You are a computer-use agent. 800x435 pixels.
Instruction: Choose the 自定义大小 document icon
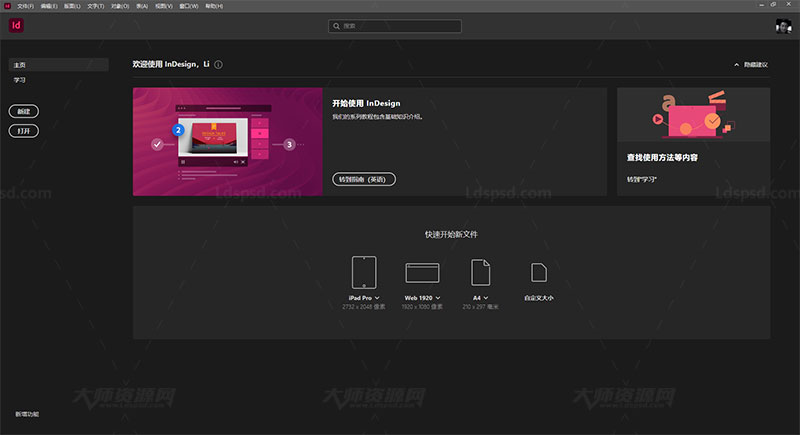(x=539, y=272)
